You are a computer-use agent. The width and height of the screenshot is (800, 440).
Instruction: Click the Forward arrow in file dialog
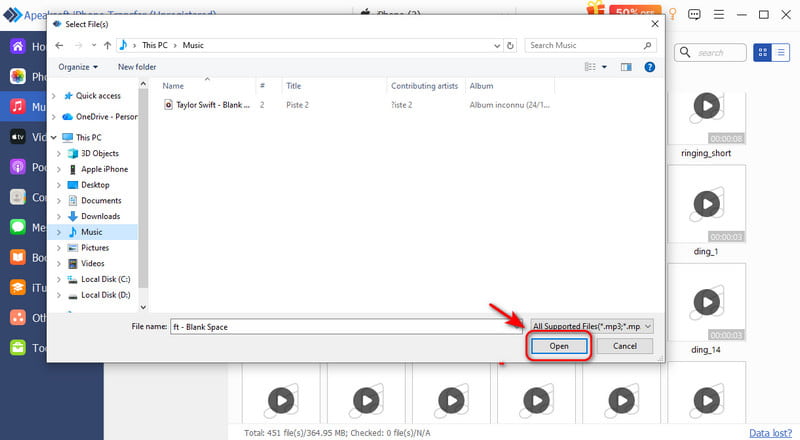[x=78, y=45]
